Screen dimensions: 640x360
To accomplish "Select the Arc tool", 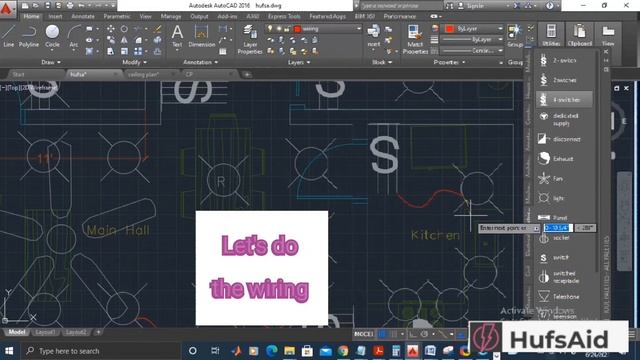I will [x=74, y=37].
